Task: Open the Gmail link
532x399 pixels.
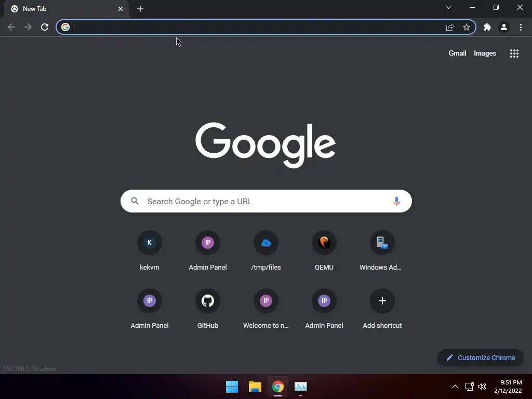Action: click(x=457, y=54)
